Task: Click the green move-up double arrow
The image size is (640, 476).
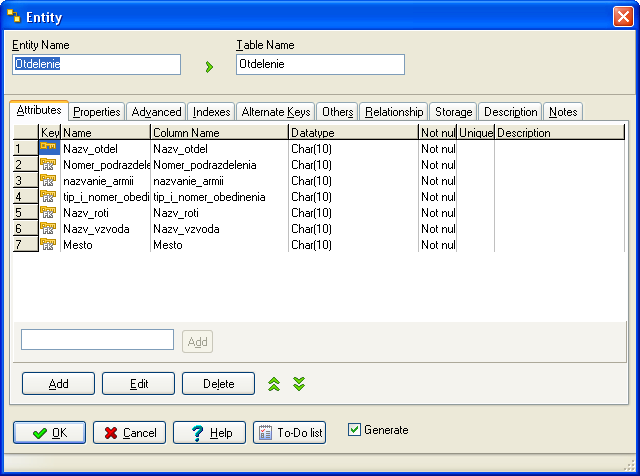Action: click(x=274, y=384)
